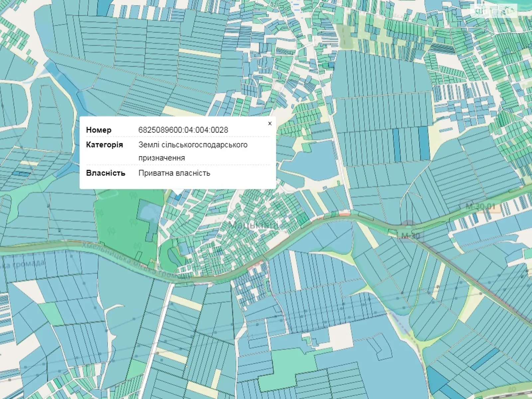The height and width of the screenshot is (399, 532).
Task: Click Приватна власність value
Action: (x=174, y=173)
